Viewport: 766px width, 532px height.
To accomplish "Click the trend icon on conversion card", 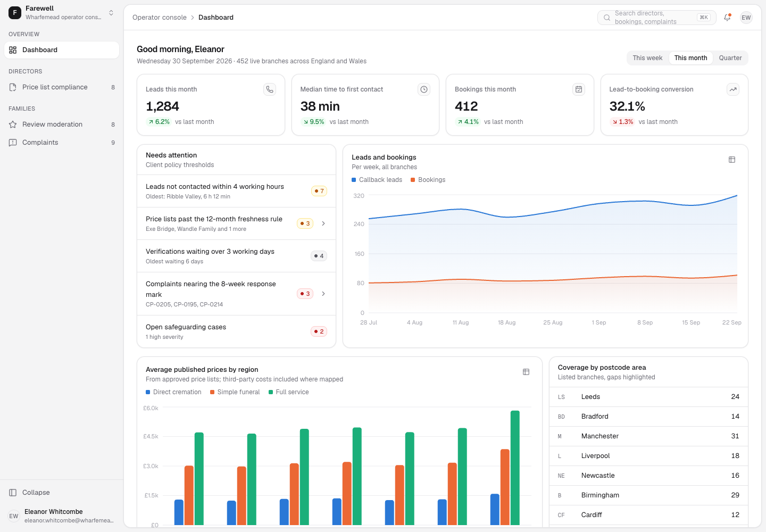I will [733, 89].
